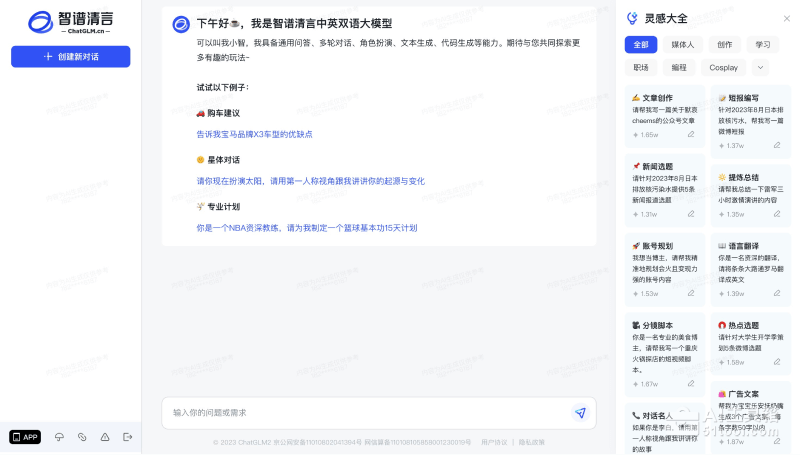Screen dimensions: 800x455
Task: Click the logout arrow icon in sidebar
Action: point(127,437)
